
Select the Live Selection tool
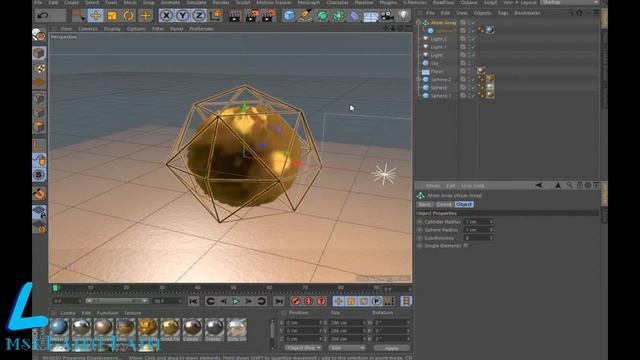(78, 16)
